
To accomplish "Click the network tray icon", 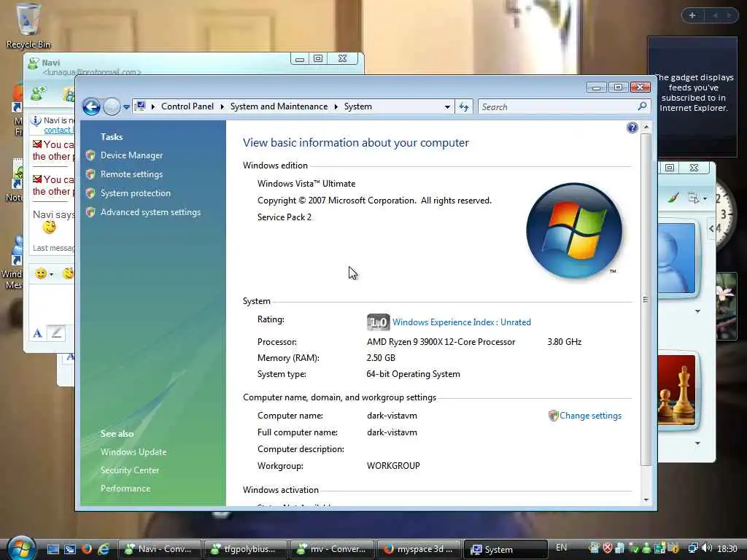I will pos(693,548).
